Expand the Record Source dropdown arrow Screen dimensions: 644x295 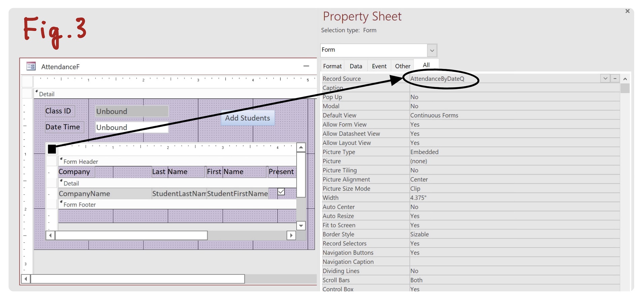[x=605, y=78]
